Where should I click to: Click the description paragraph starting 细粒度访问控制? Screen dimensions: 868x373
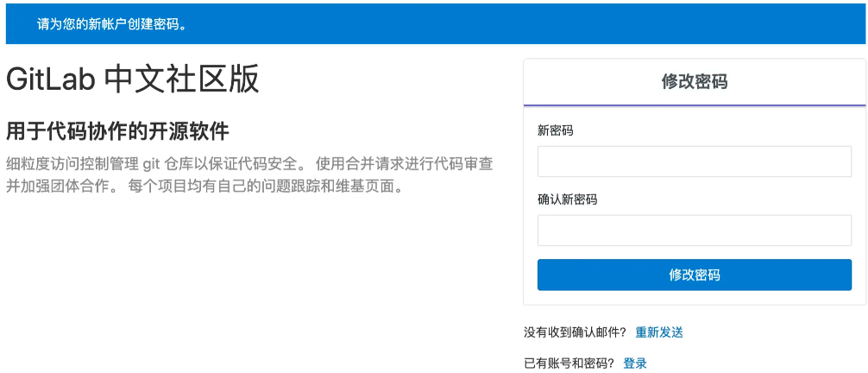tap(249, 175)
